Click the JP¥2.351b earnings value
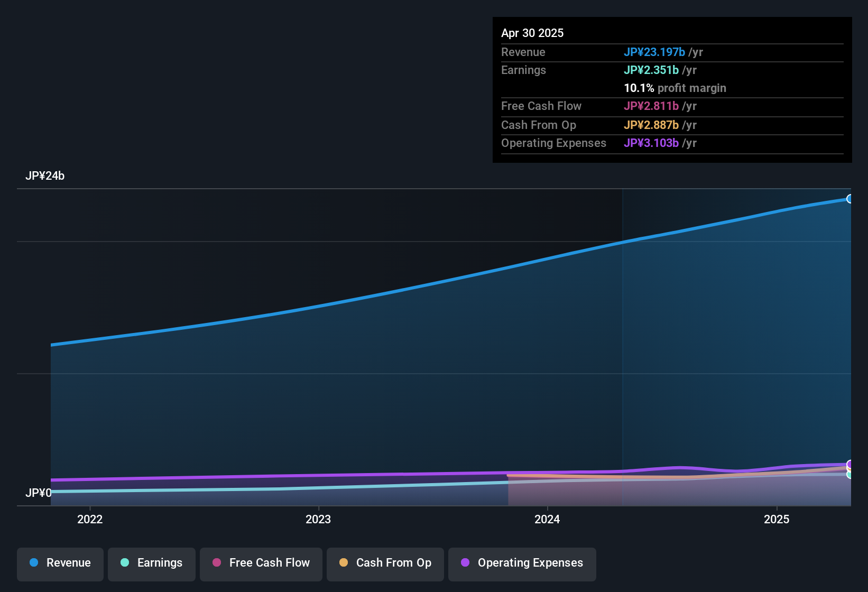The image size is (868, 592). [651, 70]
